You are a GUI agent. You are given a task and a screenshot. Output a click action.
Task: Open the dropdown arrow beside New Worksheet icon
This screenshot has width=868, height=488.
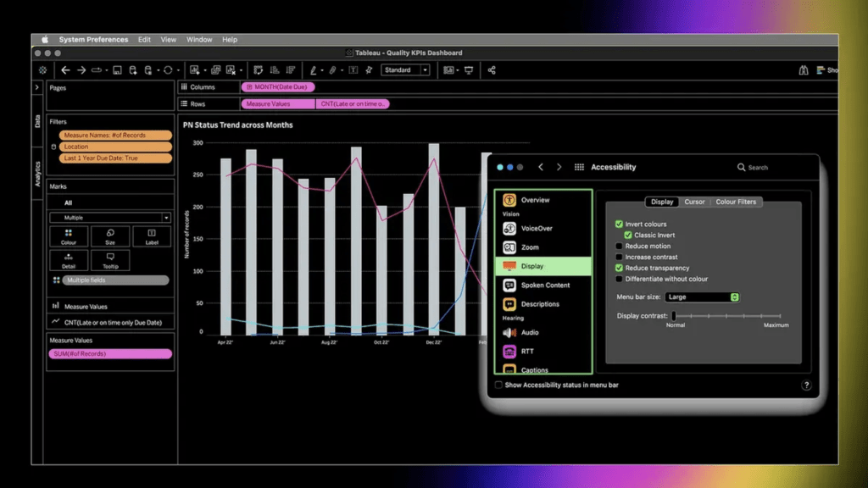tap(205, 71)
